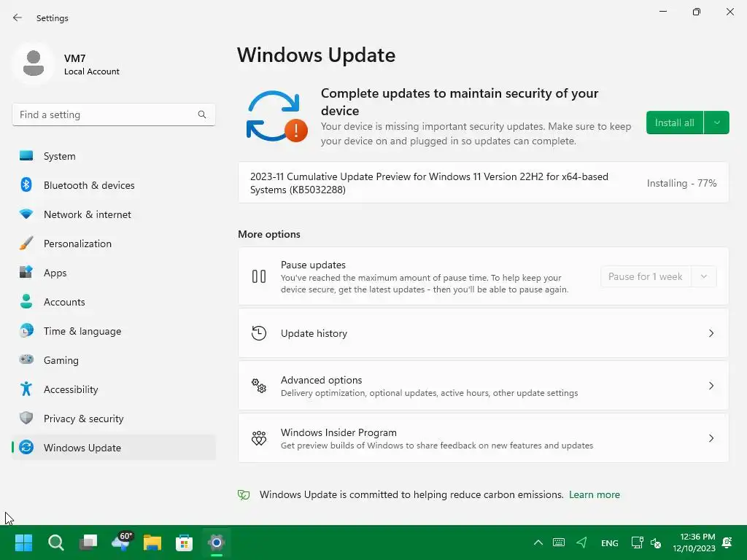Viewport: 747px width, 560px height.
Task: Click the VM7 account name
Action: point(75,58)
